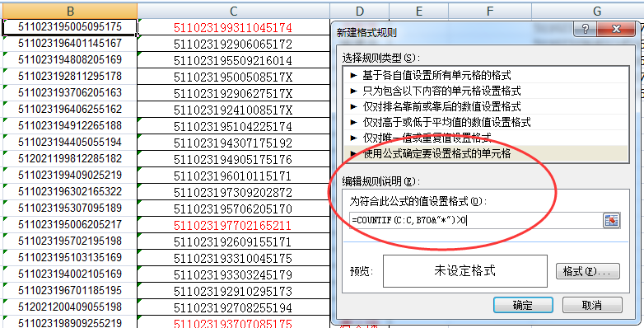Select cell 511023195006205217
Image resolution: width=644 pixels, height=328 pixels.
[x=70, y=224]
